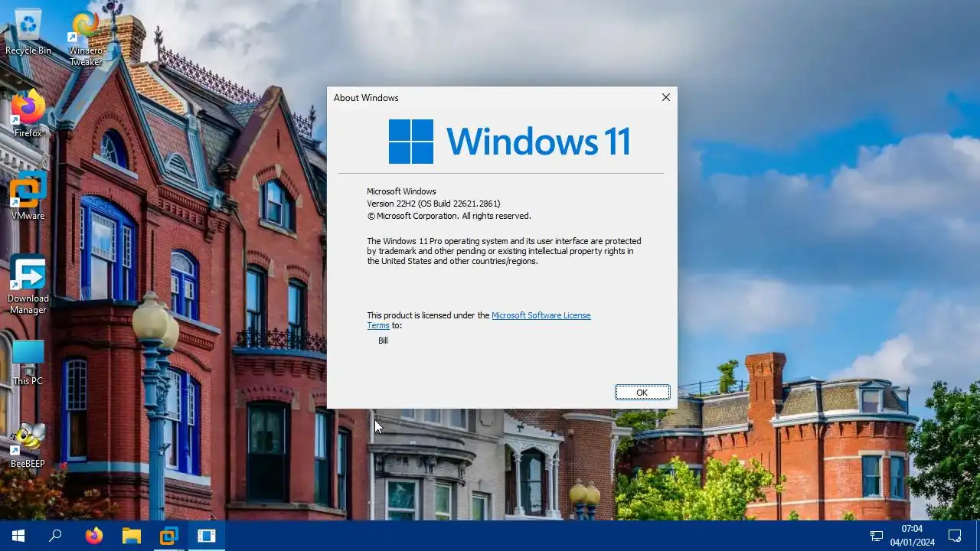Click OK in About Windows dialog
Image resolution: width=980 pixels, height=551 pixels.
642,393
